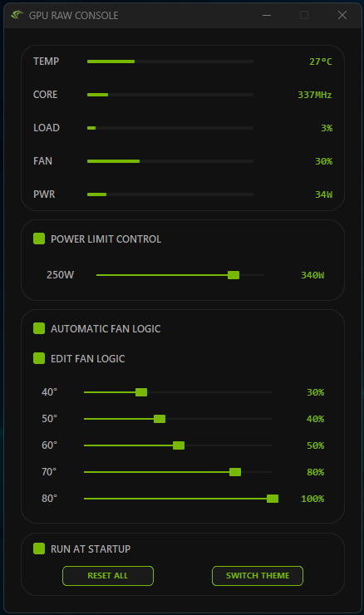Click the Switch Theme button

(258, 576)
